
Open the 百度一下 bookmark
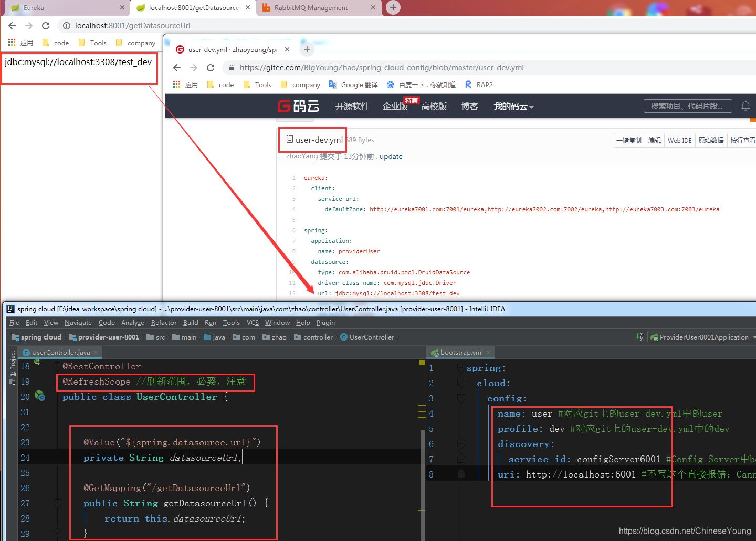point(421,85)
